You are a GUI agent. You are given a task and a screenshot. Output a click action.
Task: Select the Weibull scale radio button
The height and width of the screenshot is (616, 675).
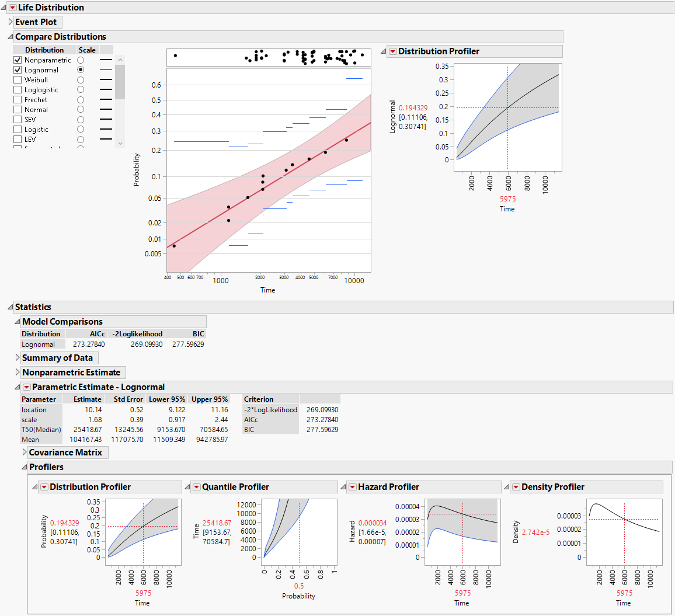(79, 79)
